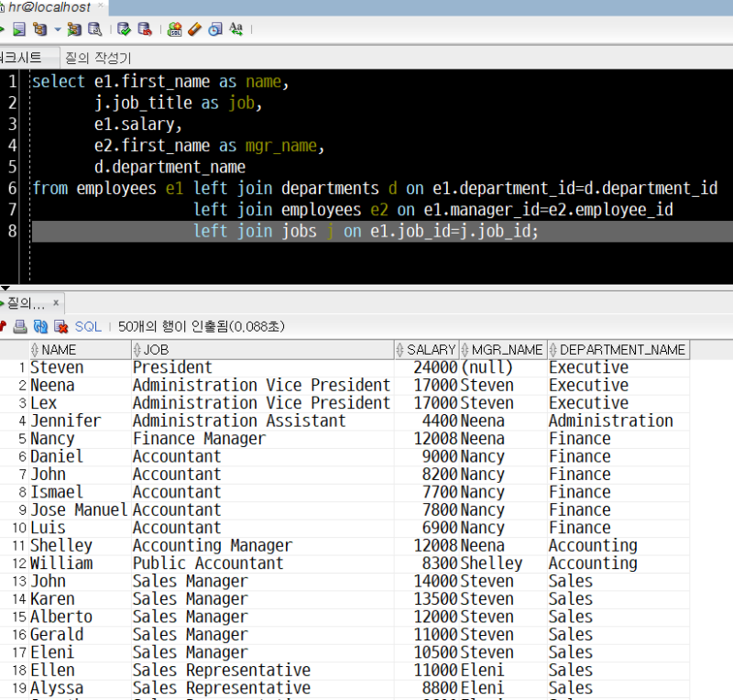Change text case with the Aa icon

pyautogui.click(x=235, y=28)
